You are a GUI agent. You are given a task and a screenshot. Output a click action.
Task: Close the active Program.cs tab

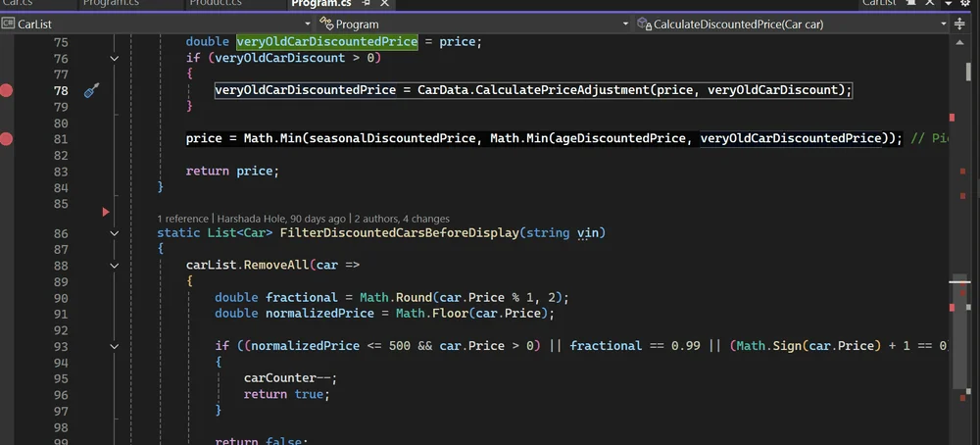coord(384,3)
